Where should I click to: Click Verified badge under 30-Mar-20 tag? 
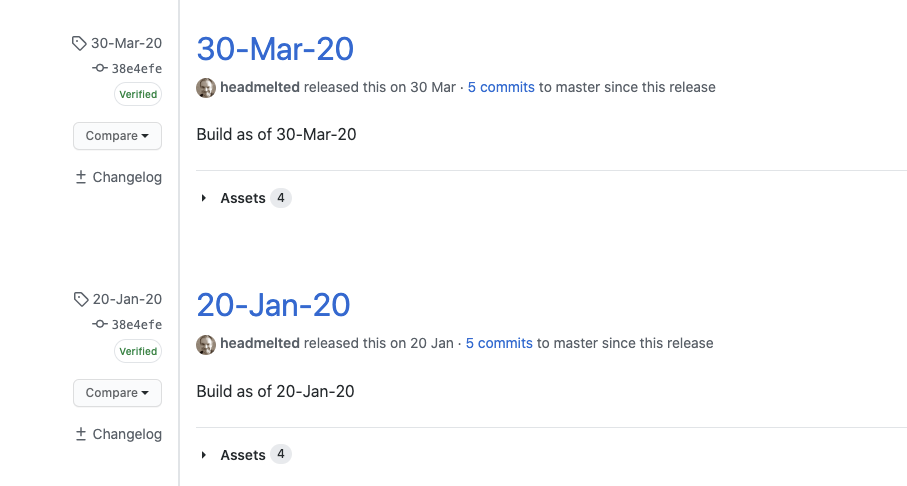138,94
